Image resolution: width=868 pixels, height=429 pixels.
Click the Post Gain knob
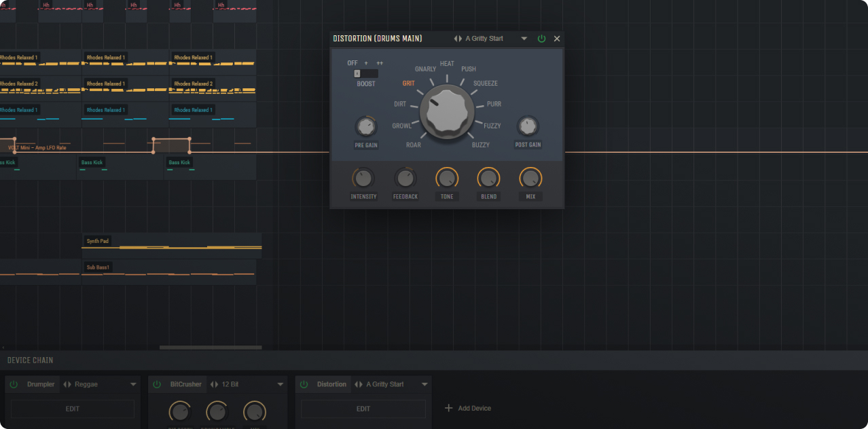[528, 126]
